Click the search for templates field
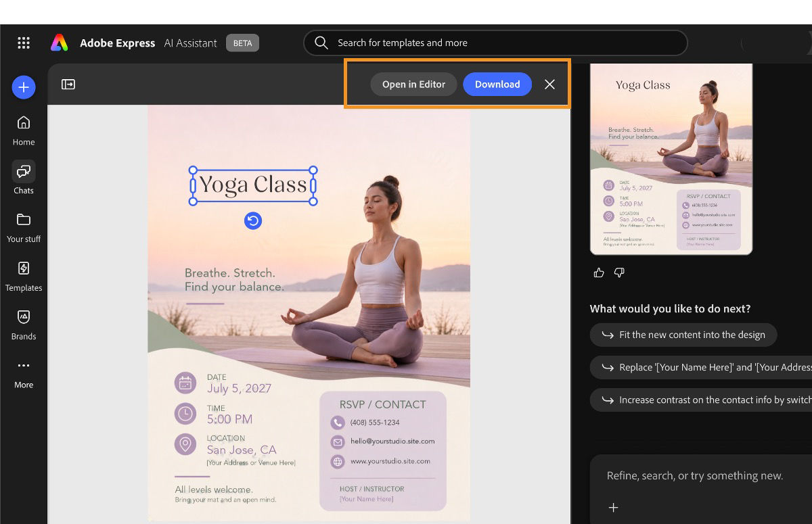Screen dimensions: 812x524 (495, 43)
